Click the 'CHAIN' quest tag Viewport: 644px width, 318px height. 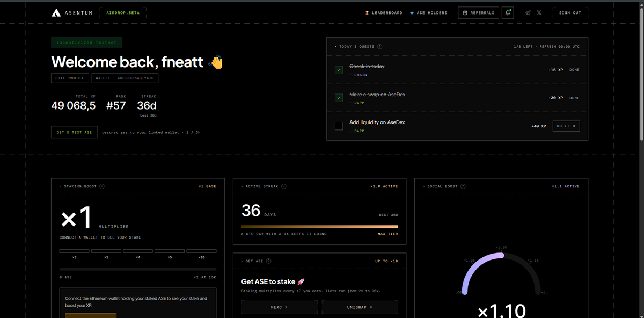tap(361, 75)
